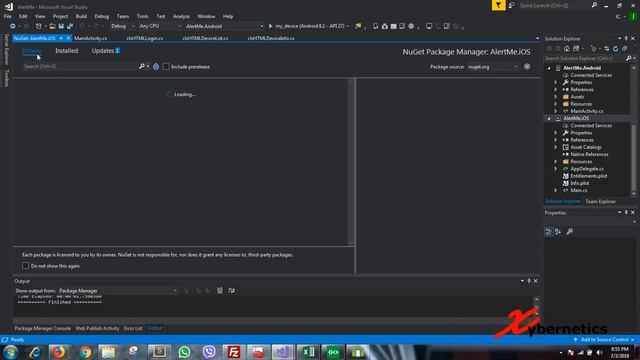Screen dimensions: 640x360
Task: Click Alphabetical sort icon in Properties panel
Action: (x=558, y=232)
